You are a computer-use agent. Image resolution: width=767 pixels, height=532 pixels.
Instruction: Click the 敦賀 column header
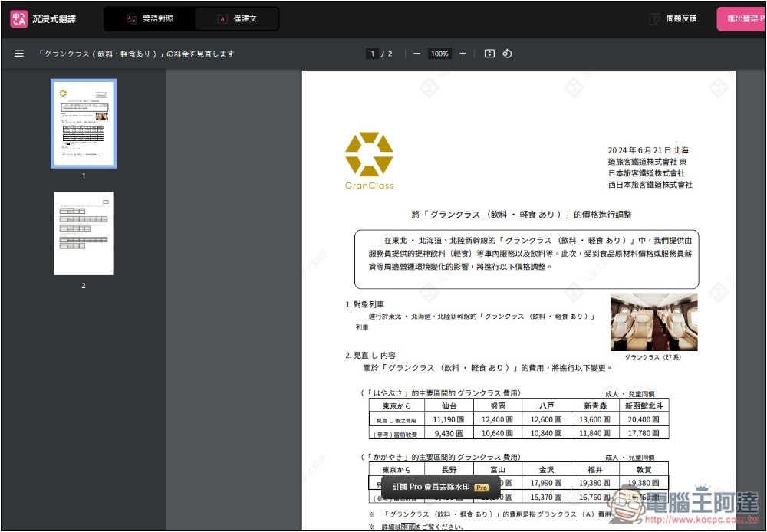click(x=644, y=469)
